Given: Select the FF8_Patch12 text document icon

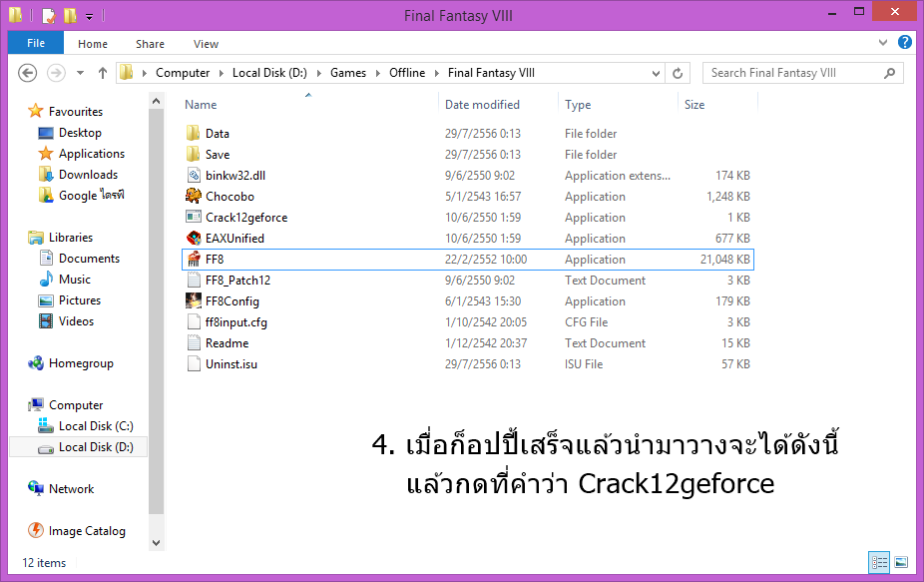Looking at the screenshot, I should pyautogui.click(x=194, y=280).
